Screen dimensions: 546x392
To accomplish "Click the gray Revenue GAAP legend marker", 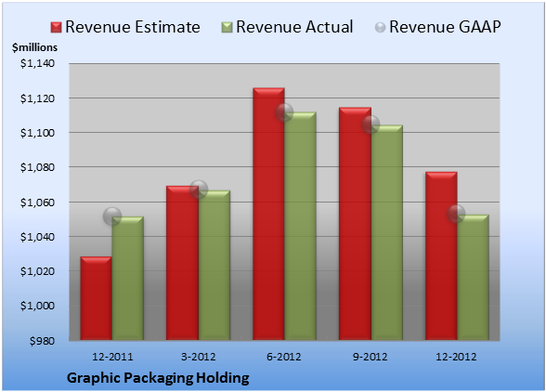I will (x=381, y=28).
